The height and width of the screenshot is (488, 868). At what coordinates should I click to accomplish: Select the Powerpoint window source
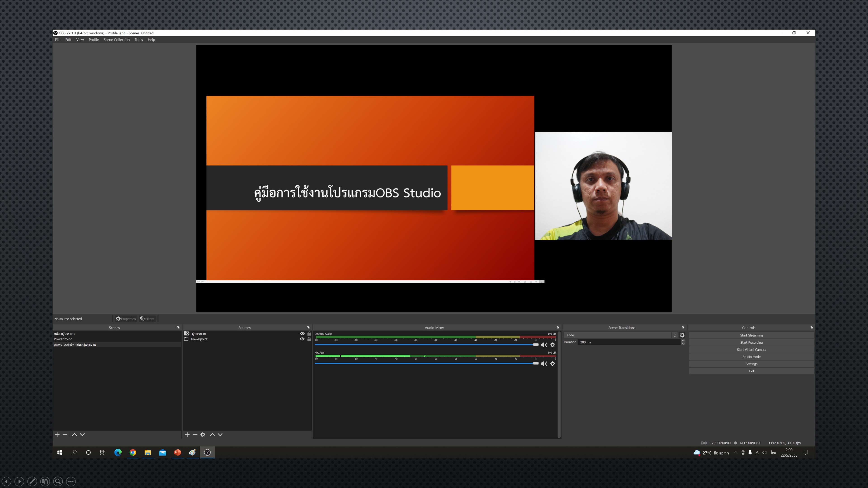pyautogui.click(x=199, y=339)
